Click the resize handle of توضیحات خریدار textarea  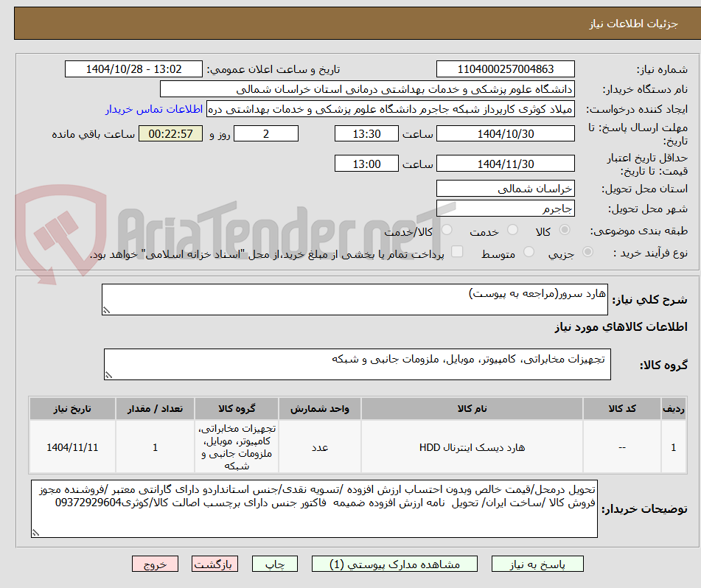(36, 533)
